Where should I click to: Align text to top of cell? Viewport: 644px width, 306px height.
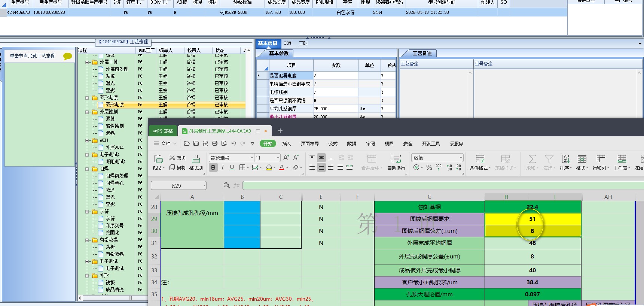tap(312, 158)
